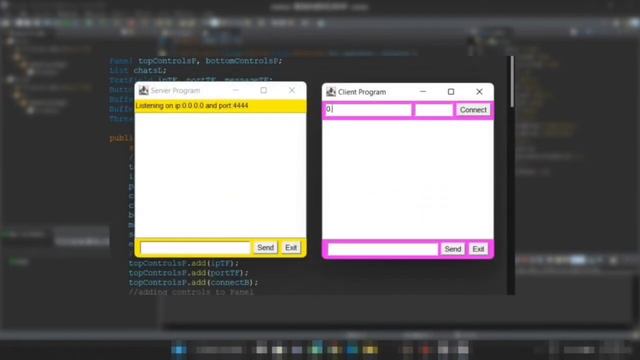
Task: Close the Client Program window
Action: (x=479, y=92)
